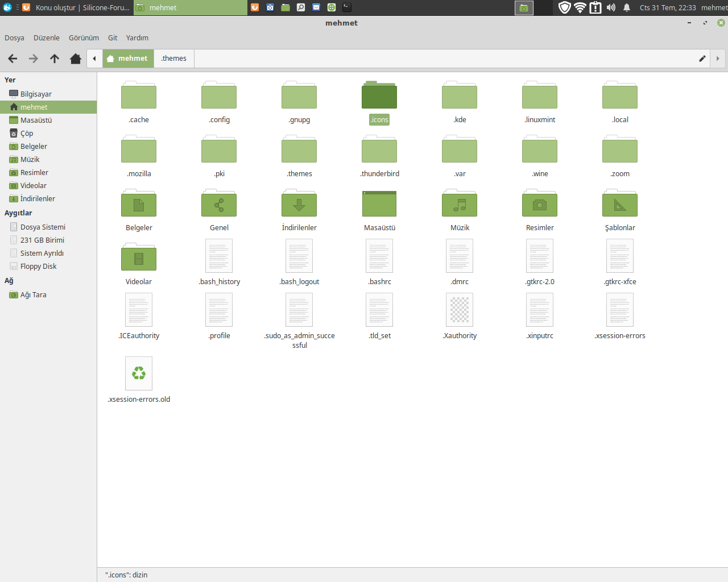Click Ağı Tara network entry
Viewport: 728px width, 582px height.
(x=48, y=294)
